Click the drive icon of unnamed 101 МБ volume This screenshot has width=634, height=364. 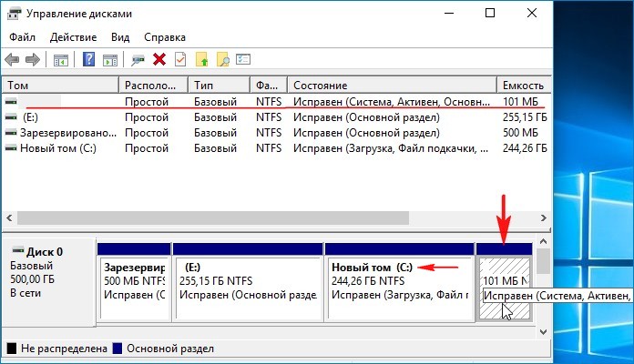click(x=11, y=101)
